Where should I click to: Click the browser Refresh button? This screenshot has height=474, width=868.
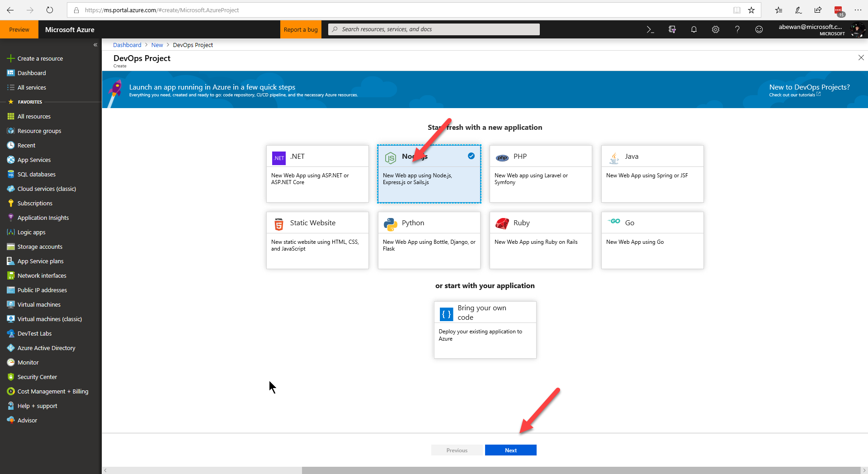click(50, 10)
